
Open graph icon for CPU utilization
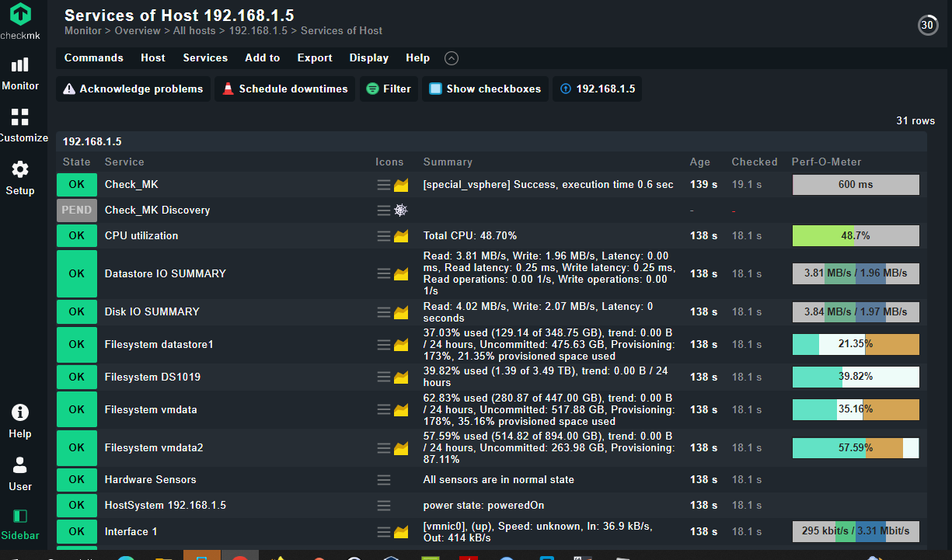(401, 236)
